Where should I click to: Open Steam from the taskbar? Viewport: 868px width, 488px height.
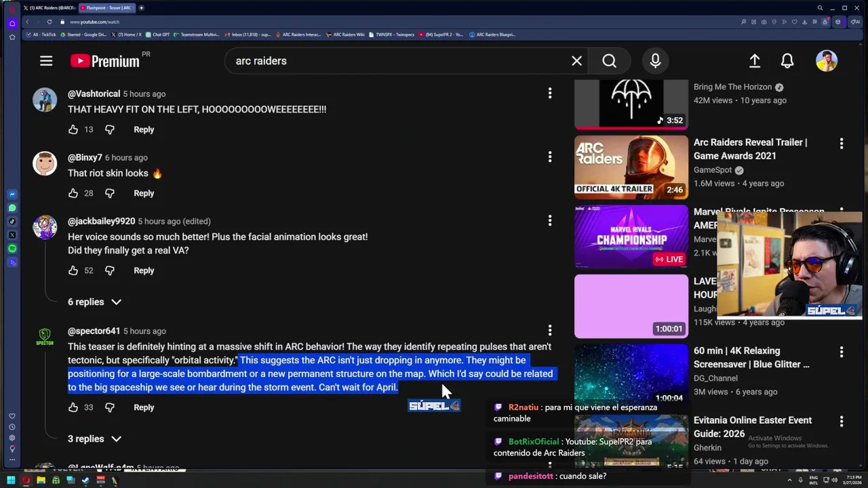point(85,481)
